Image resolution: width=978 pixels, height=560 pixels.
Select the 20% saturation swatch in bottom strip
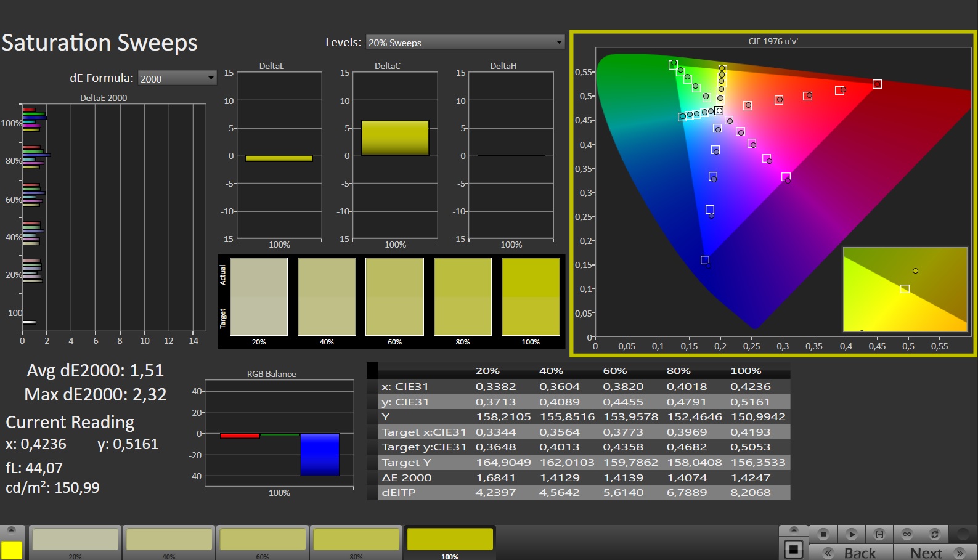75,540
